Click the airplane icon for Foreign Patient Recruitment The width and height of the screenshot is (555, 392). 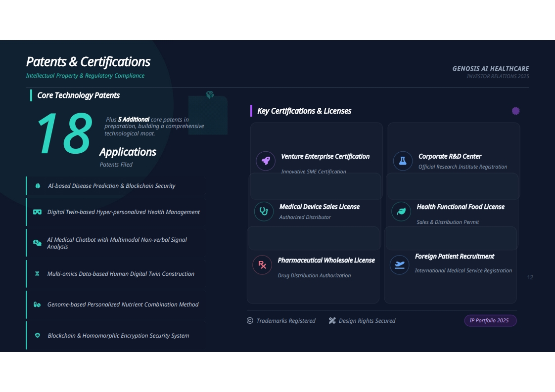click(399, 264)
